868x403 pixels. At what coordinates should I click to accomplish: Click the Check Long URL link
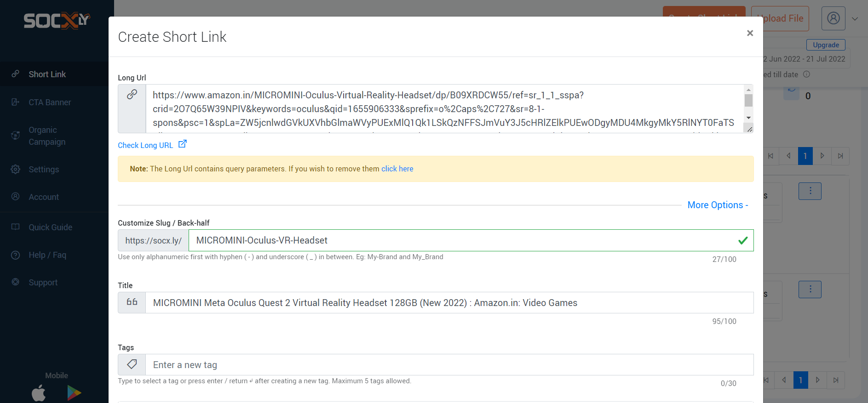coord(145,145)
